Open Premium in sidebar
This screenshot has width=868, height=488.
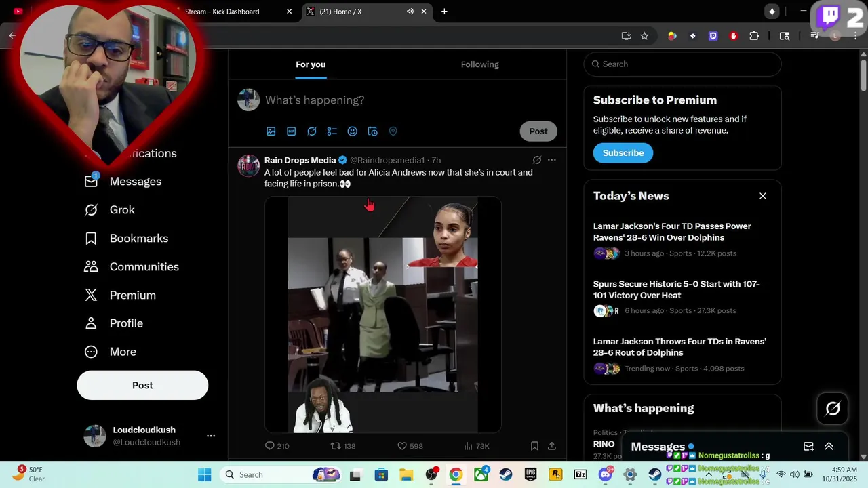click(120, 296)
